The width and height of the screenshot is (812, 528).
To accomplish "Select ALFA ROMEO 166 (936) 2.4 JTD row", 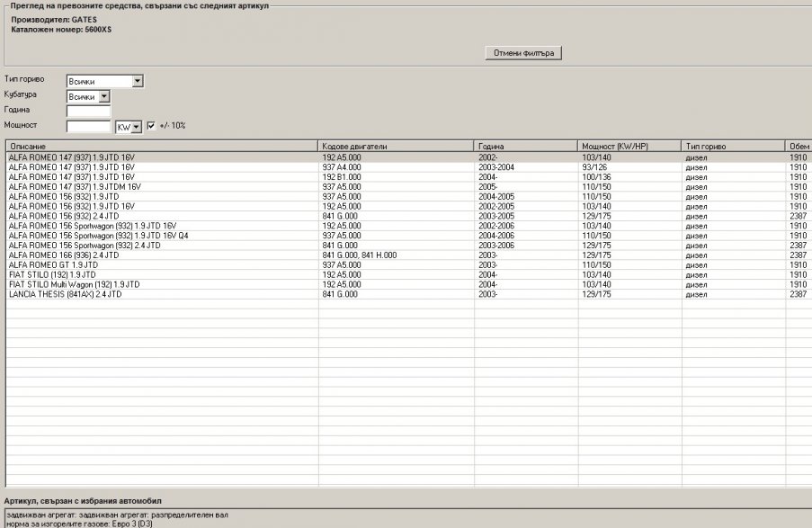I will [x=162, y=255].
